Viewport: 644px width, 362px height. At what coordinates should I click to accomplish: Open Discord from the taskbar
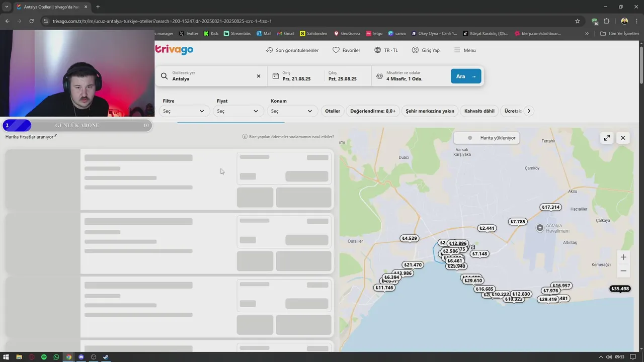pyautogui.click(x=81, y=357)
